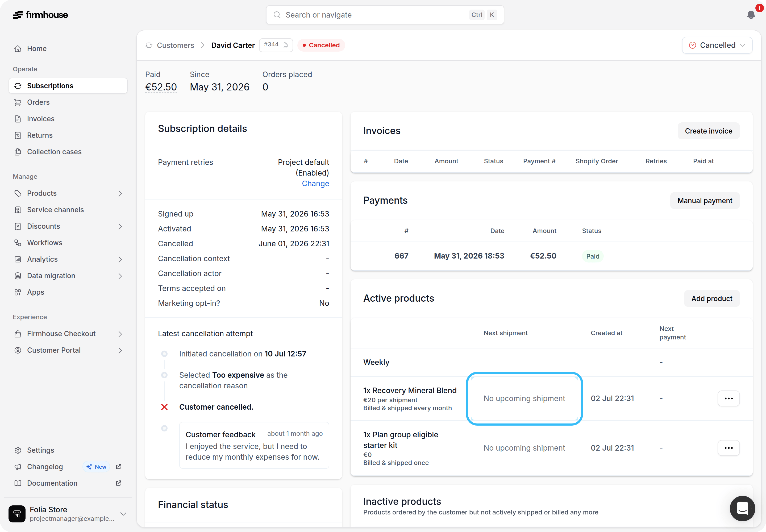
Task: Open Documentation external link arrow
Action: tap(118, 483)
